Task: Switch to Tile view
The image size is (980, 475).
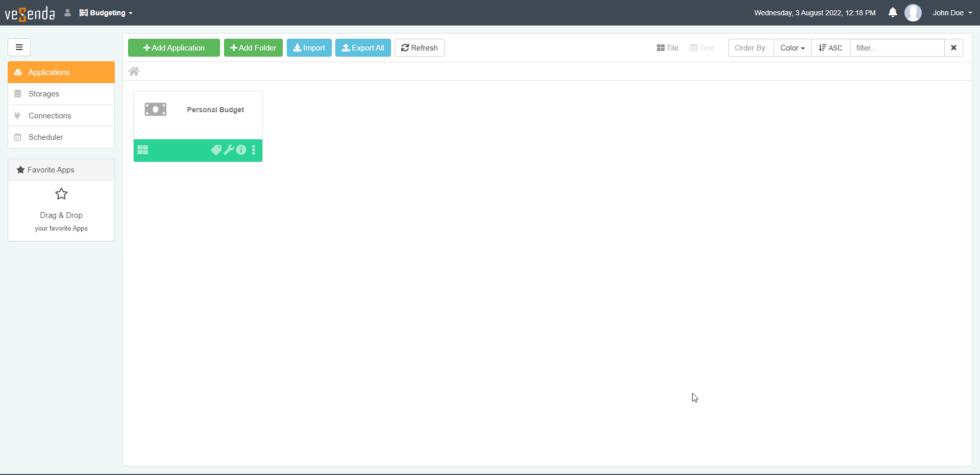Action: (668, 48)
